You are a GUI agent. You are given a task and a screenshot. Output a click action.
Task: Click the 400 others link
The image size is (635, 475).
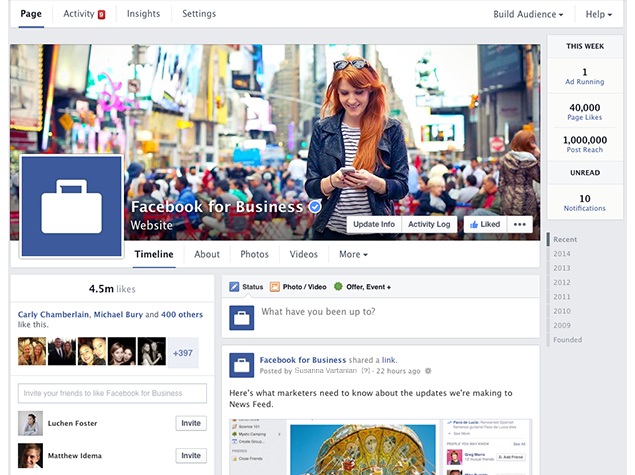tap(182, 315)
